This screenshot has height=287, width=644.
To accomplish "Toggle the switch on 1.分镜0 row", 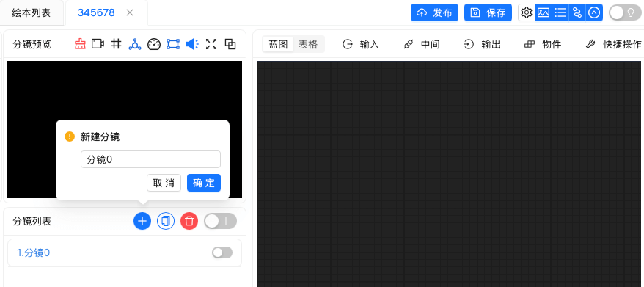I will pos(222,253).
